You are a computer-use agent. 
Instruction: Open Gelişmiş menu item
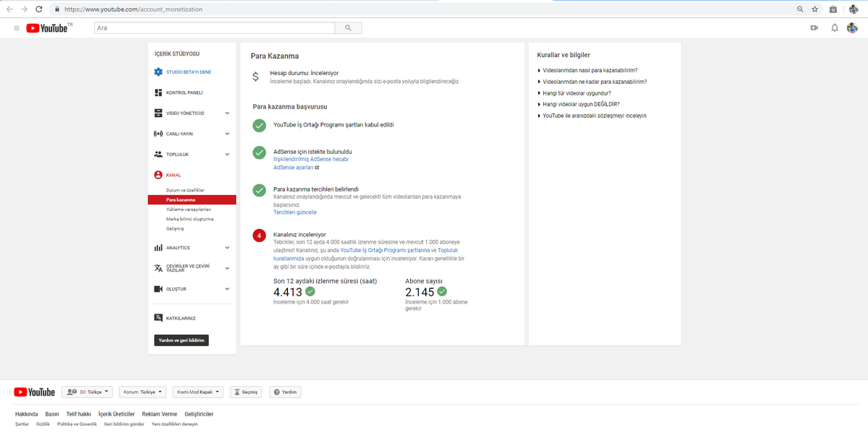175,228
